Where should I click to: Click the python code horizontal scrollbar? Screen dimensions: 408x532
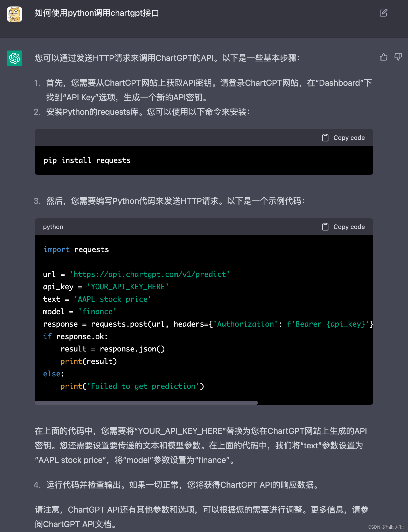pyautogui.click(x=146, y=402)
